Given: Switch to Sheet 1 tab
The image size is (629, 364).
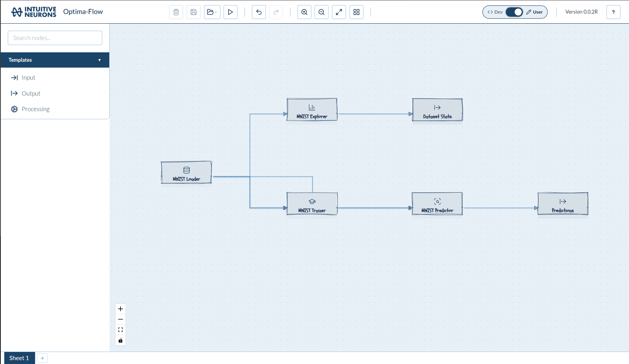Looking at the screenshot, I should pos(19,358).
